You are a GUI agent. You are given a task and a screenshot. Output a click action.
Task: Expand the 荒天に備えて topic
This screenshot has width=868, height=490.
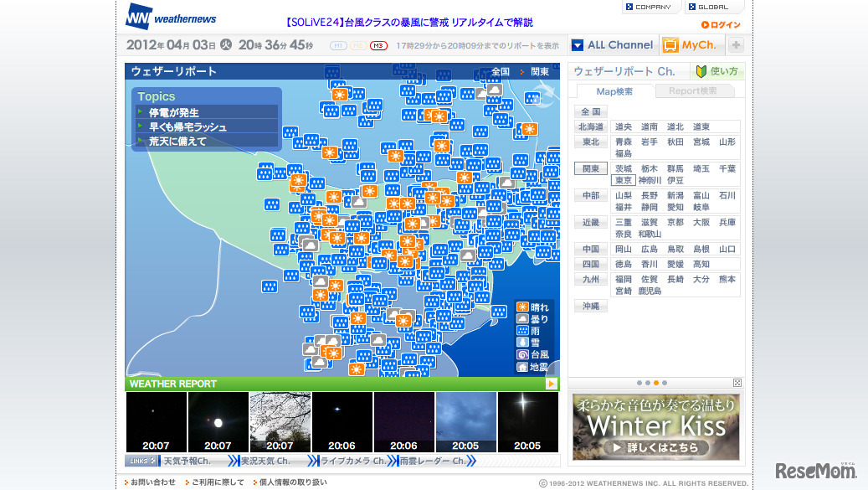coord(177,142)
